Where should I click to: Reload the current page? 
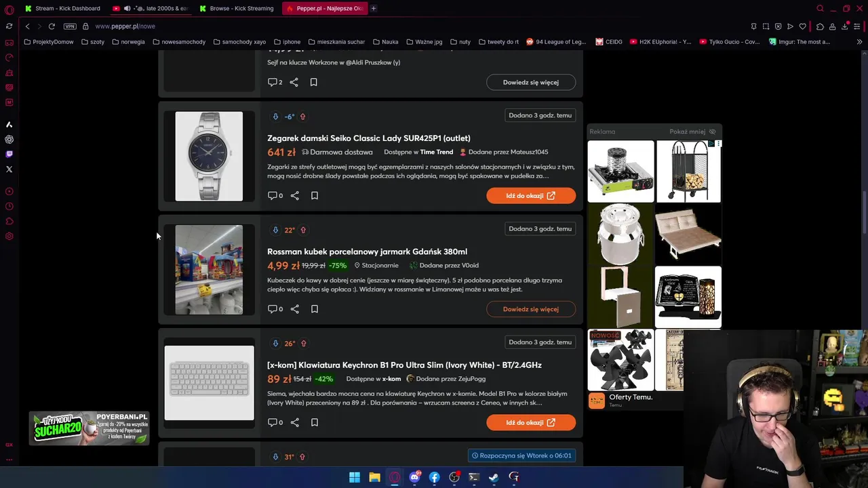pyautogui.click(x=52, y=26)
